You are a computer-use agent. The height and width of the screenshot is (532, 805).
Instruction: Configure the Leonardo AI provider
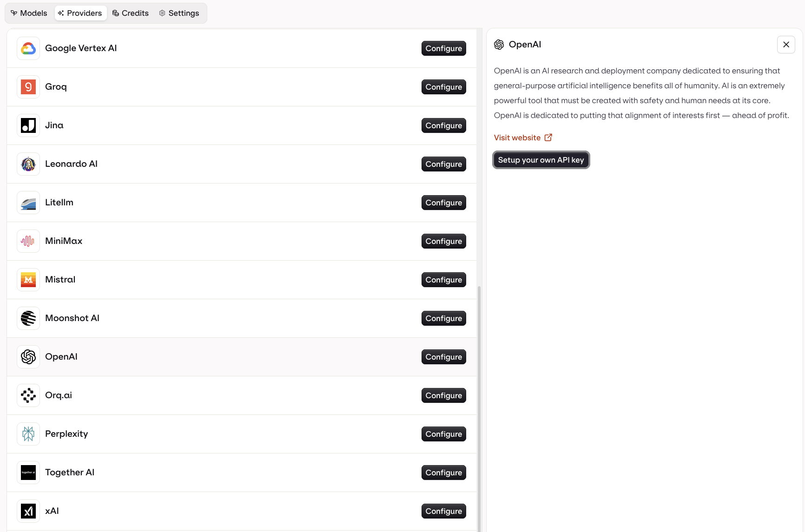pyautogui.click(x=444, y=164)
